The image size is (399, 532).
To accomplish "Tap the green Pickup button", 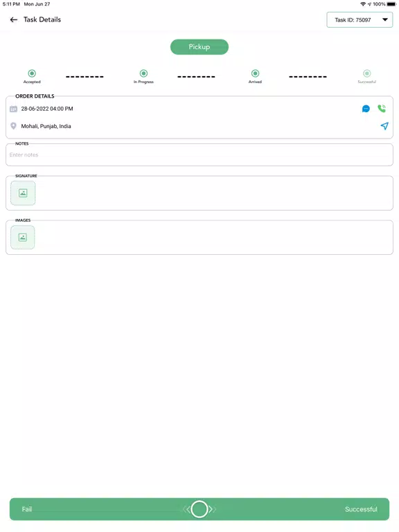I will (199, 47).
